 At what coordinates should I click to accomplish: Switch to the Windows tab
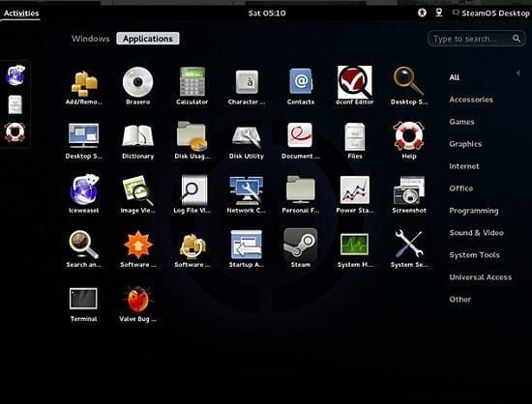pyautogui.click(x=91, y=39)
